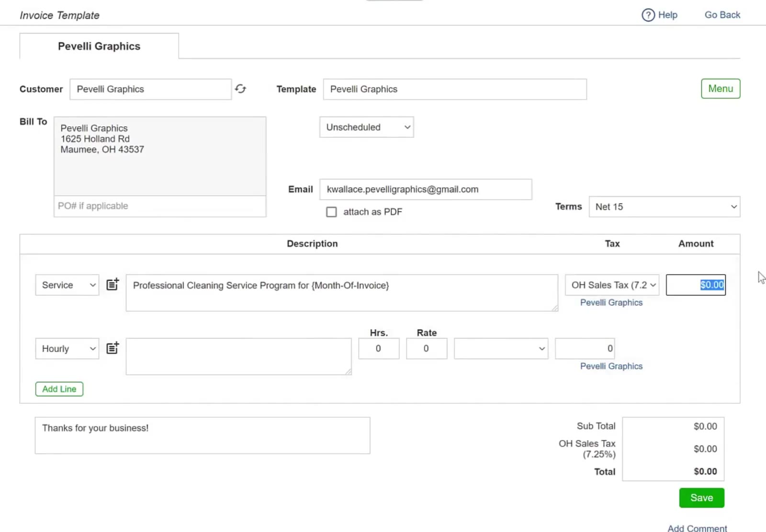
Task: Click the Description column header
Action: point(312,244)
